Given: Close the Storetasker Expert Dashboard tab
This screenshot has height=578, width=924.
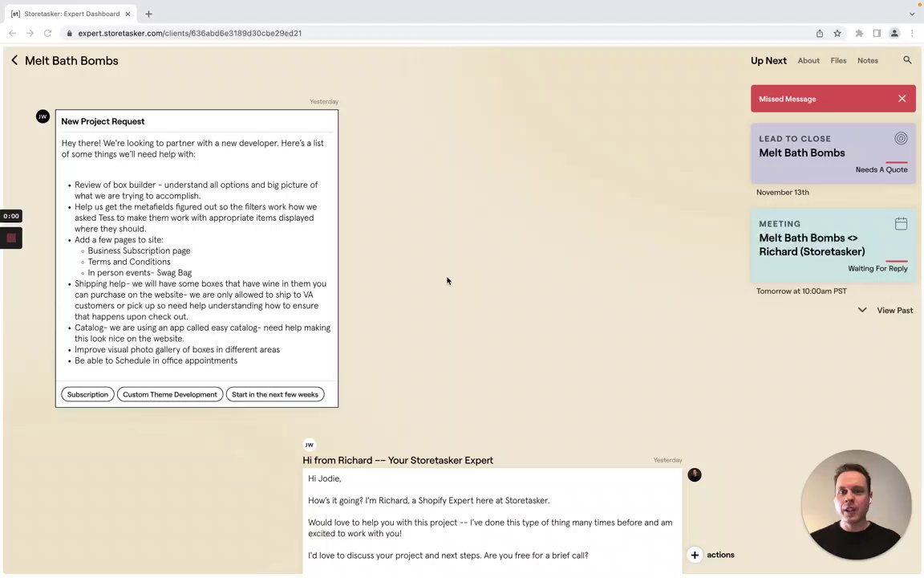Looking at the screenshot, I should tap(128, 14).
